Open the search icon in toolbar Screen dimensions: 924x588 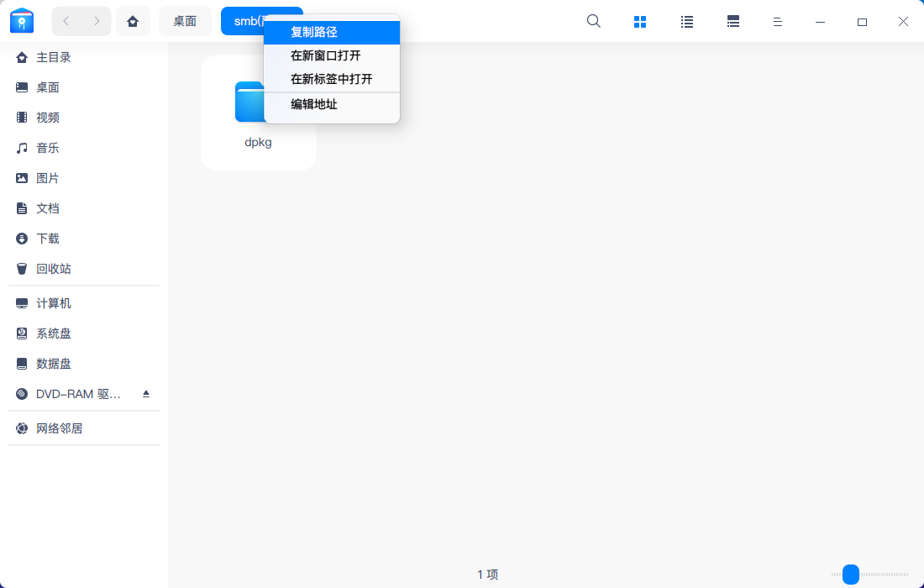pos(594,21)
